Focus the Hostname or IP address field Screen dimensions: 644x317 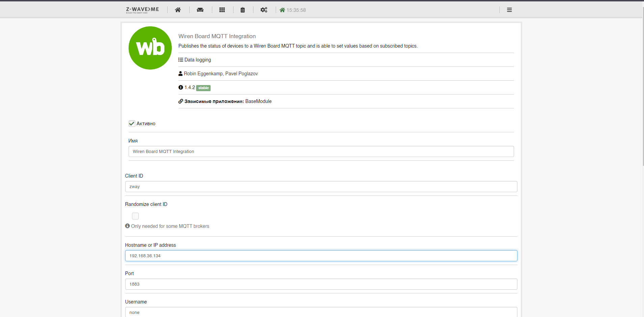pyautogui.click(x=321, y=256)
